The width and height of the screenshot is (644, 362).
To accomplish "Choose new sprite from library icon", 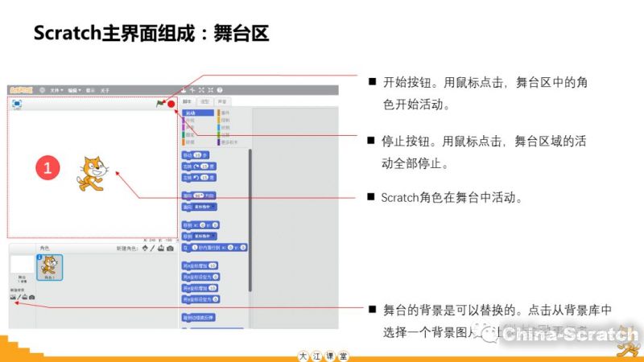I will (x=145, y=249).
